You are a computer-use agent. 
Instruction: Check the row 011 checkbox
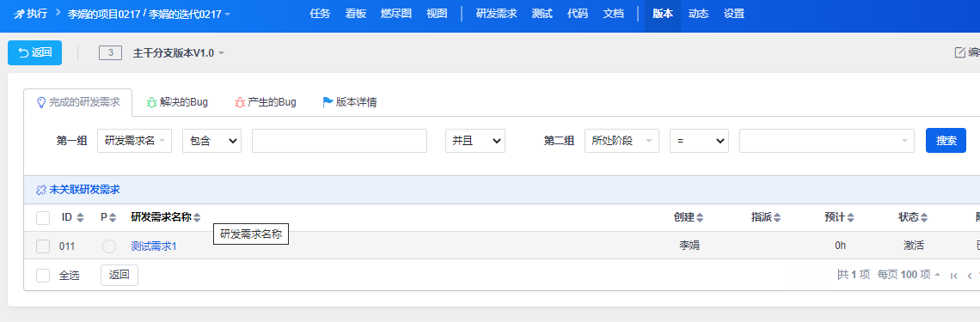click(x=43, y=246)
